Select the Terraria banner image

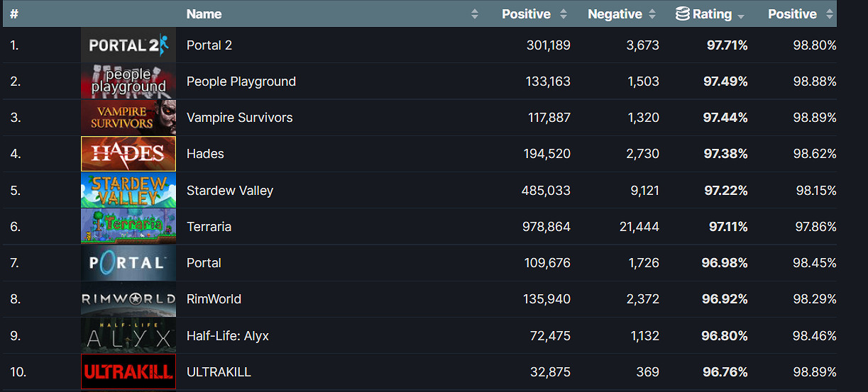coord(128,227)
